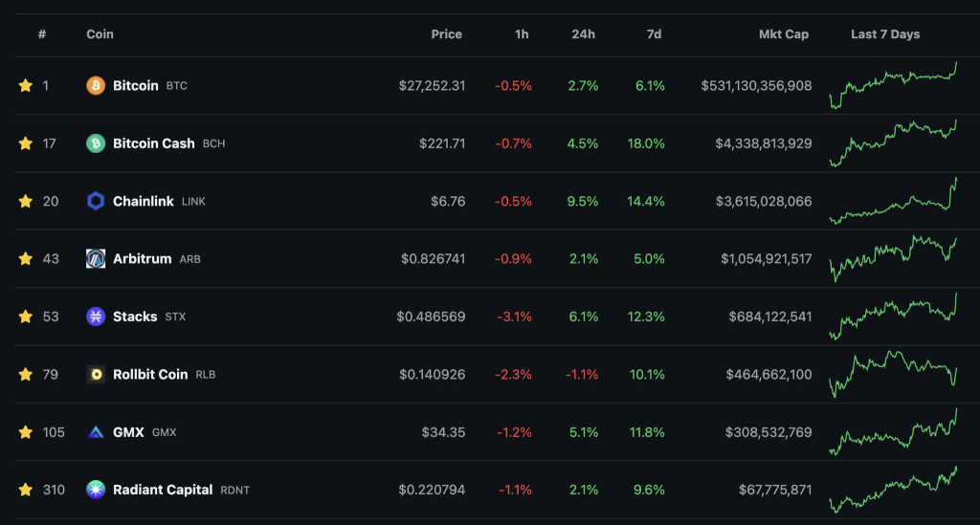Unstar GMX in the list
Screen dimensions: 980x525
point(26,432)
